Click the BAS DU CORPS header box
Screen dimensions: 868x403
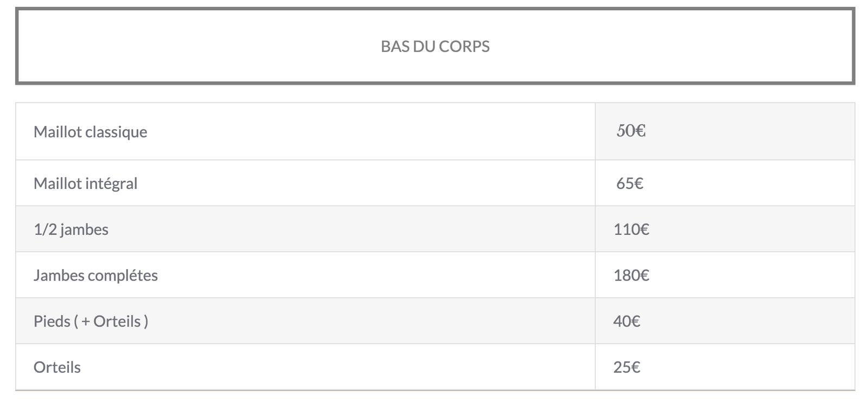[435, 46]
